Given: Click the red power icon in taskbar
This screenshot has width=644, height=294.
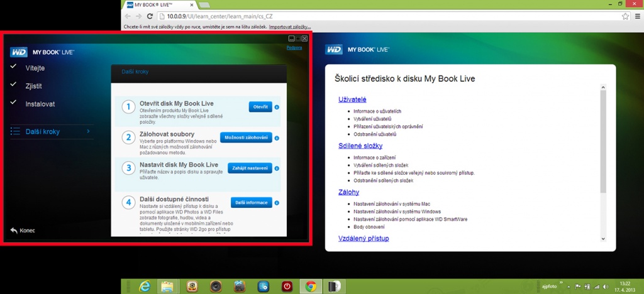Looking at the screenshot, I should coord(287,286).
